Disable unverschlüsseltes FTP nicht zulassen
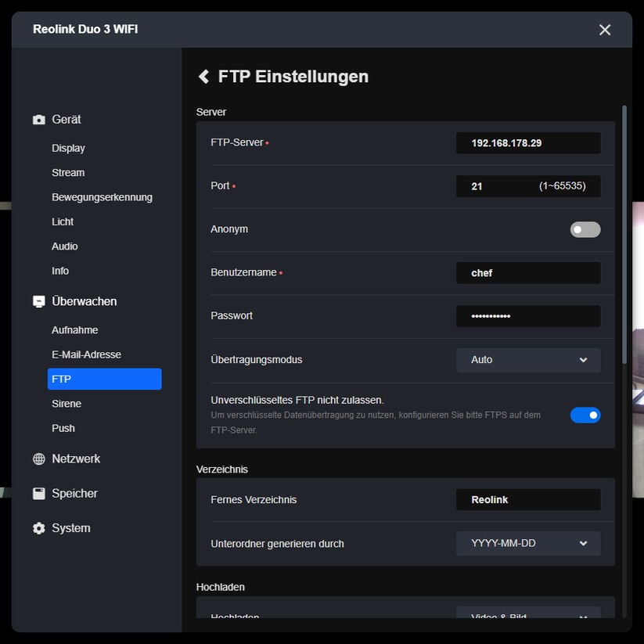Viewport: 644px width, 644px height. (585, 415)
